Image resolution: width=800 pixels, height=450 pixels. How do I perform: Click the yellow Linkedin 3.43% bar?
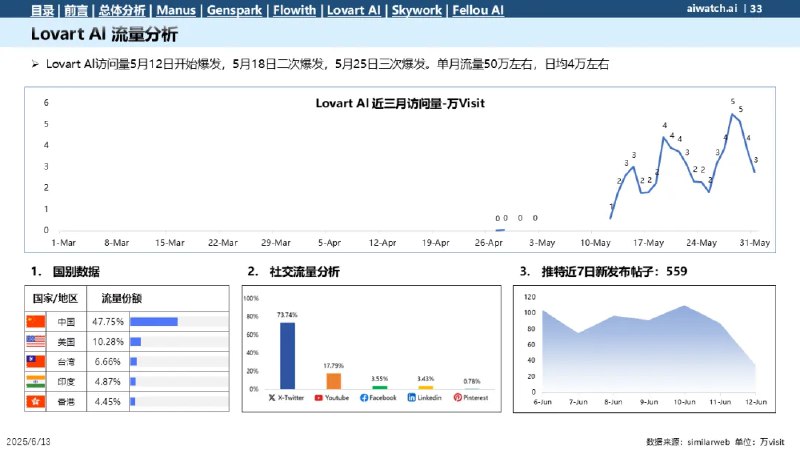click(x=426, y=387)
